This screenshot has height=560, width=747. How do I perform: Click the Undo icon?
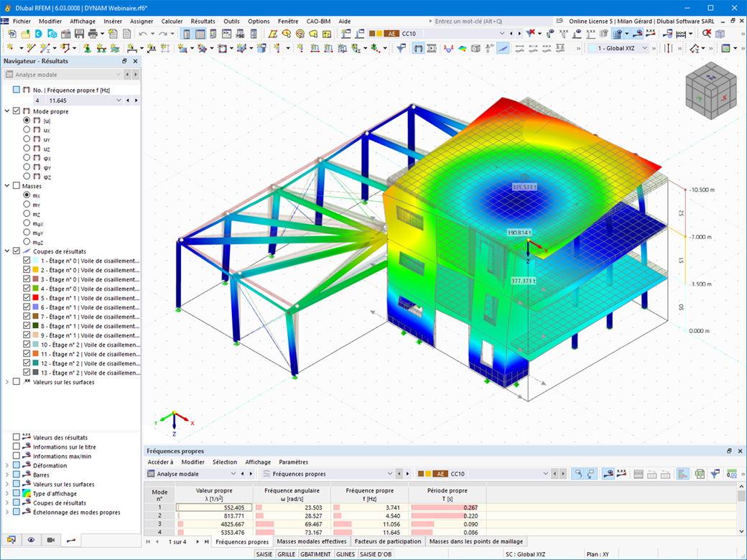coord(142,33)
